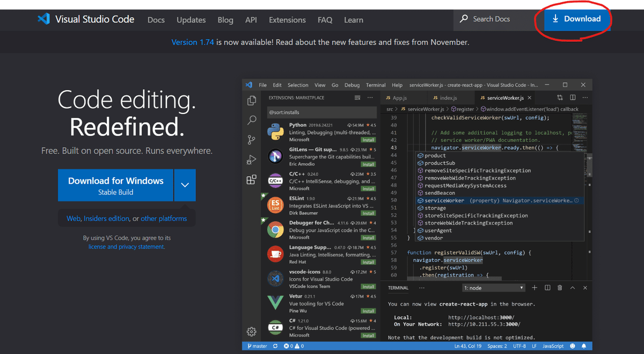This screenshot has height=354, width=644.
Task: Install the ESLint extension
Action: [368, 213]
